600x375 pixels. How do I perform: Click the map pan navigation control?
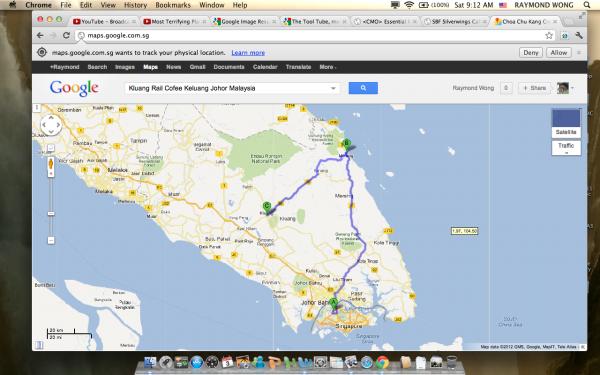pos(51,125)
